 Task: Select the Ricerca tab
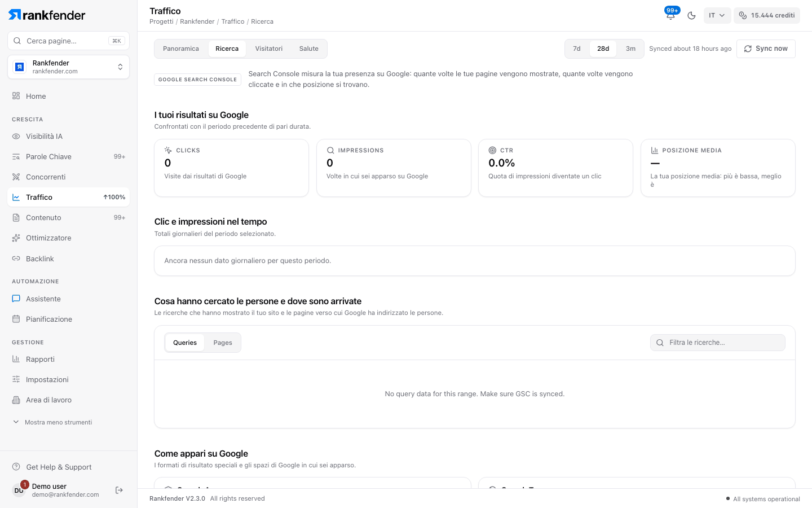point(227,49)
